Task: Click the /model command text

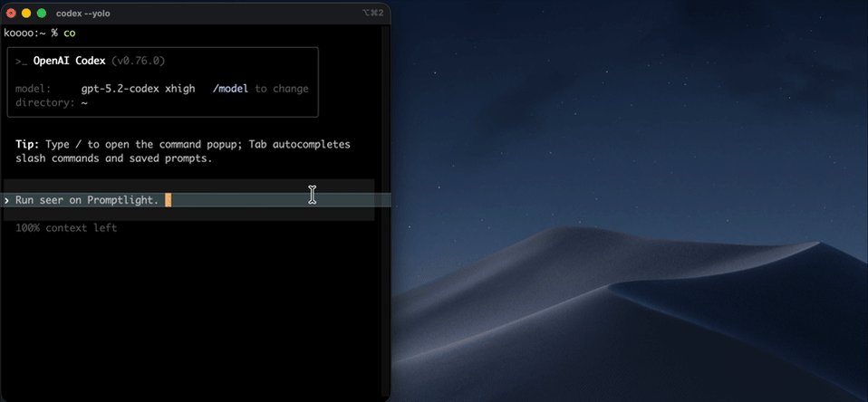Action: [230, 89]
